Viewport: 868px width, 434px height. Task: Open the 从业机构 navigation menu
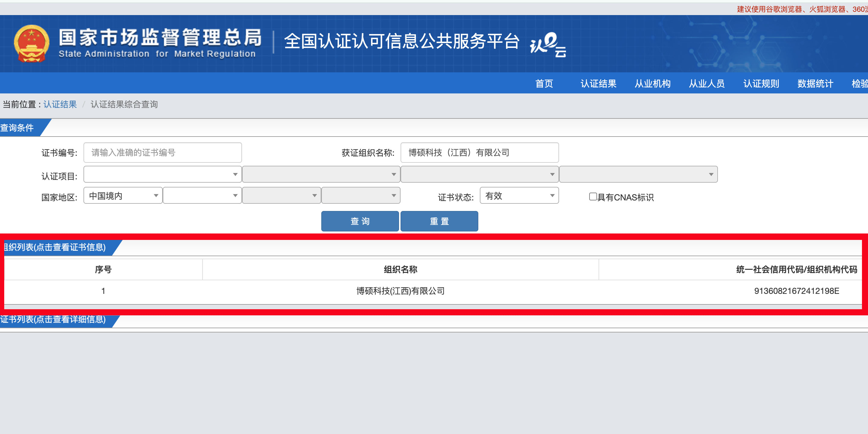click(x=653, y=83)
